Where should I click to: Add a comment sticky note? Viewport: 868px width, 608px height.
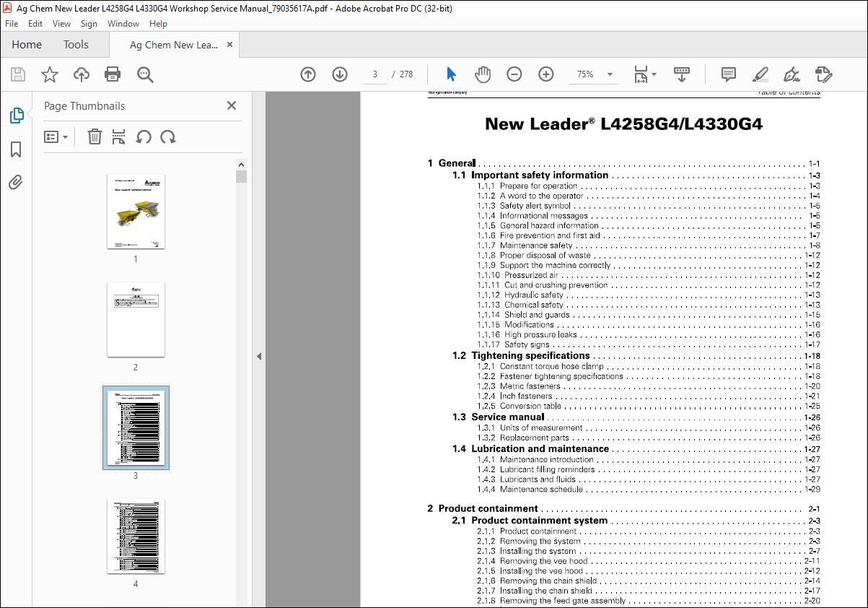point(729,74)
